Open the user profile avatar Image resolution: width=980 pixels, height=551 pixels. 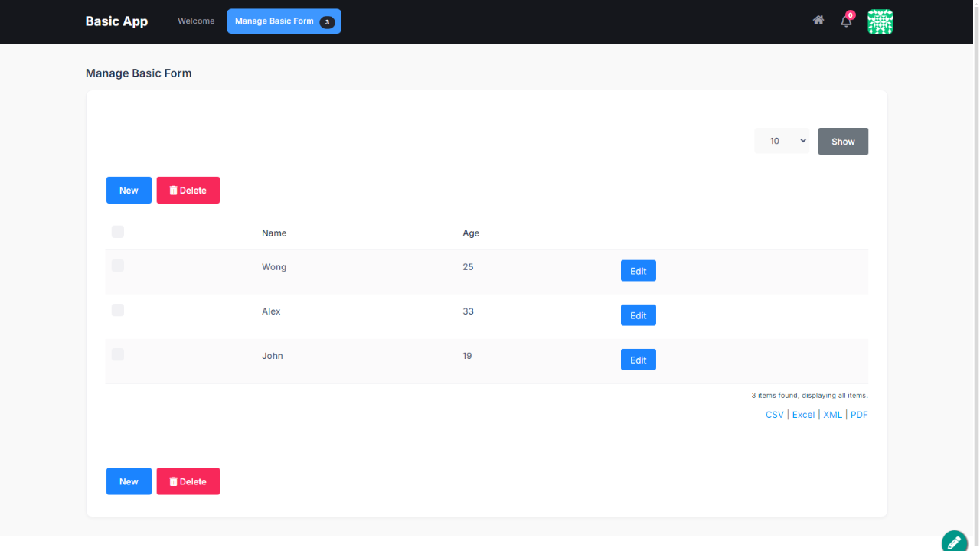[880, 21]
